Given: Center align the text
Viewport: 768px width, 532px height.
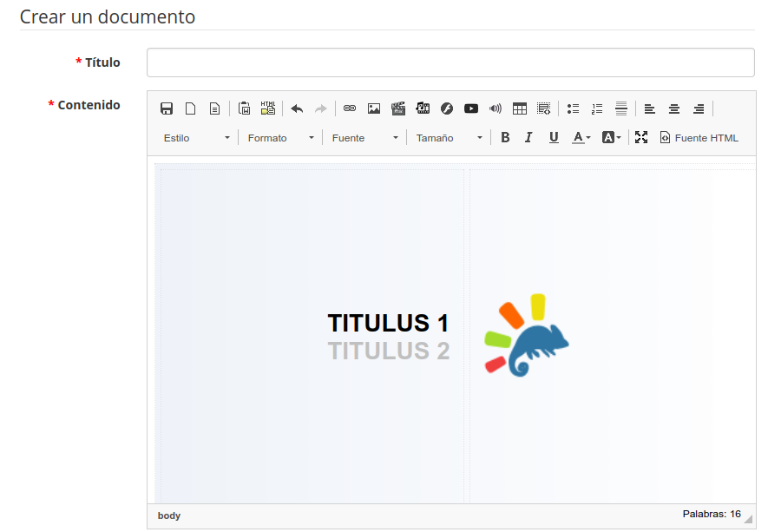Looking at the screenshot, I should (674, 108).
